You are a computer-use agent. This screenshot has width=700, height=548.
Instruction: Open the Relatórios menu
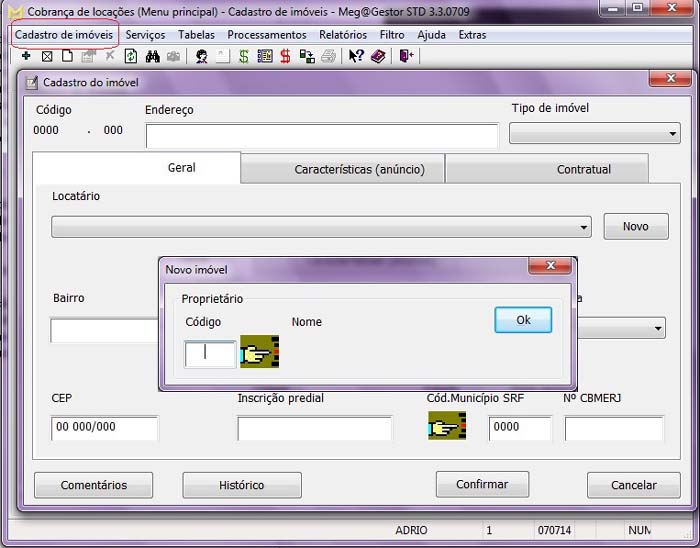coord(343,35)
